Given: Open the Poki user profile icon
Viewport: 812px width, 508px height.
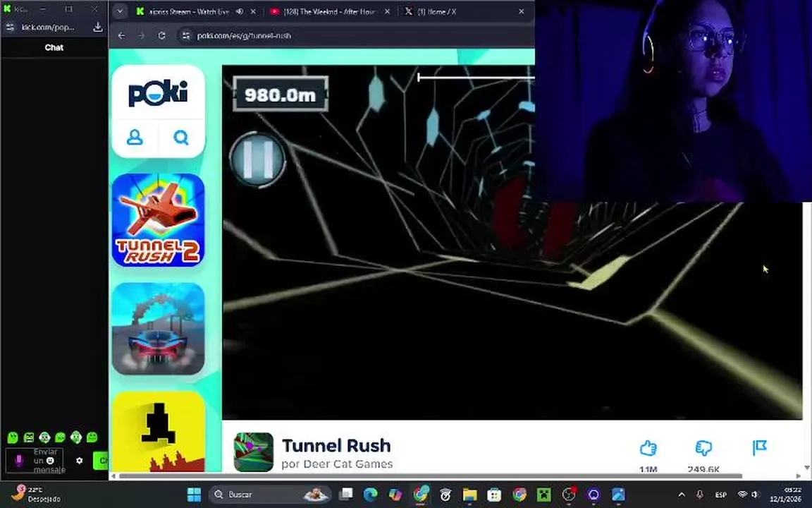Looking at the screenshot, I should click(135, 138).
